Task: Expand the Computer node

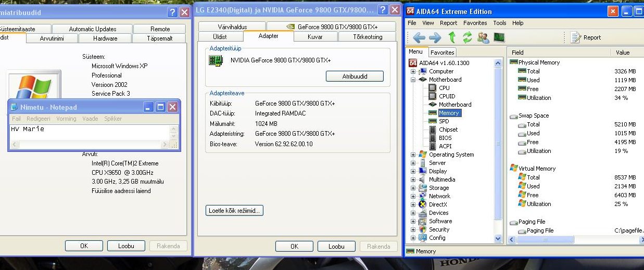Action: click(x=413, y=71)
